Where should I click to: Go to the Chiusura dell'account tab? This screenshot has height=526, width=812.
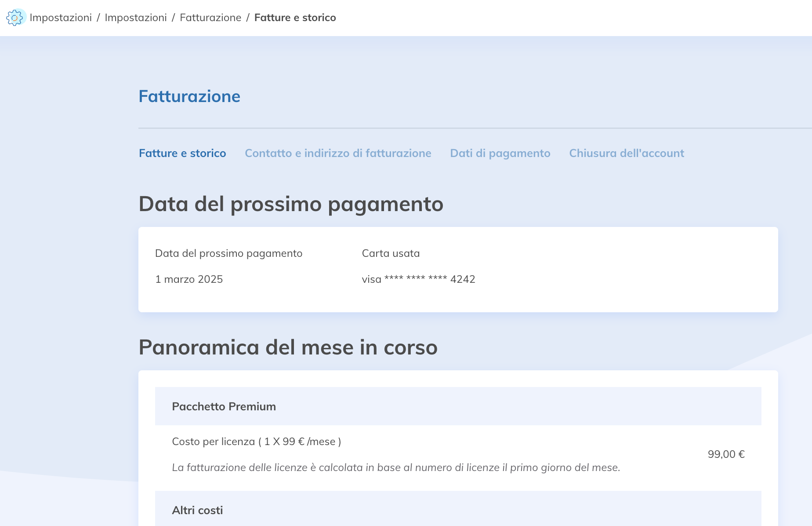pyautogui.click(x=627, y=153)
